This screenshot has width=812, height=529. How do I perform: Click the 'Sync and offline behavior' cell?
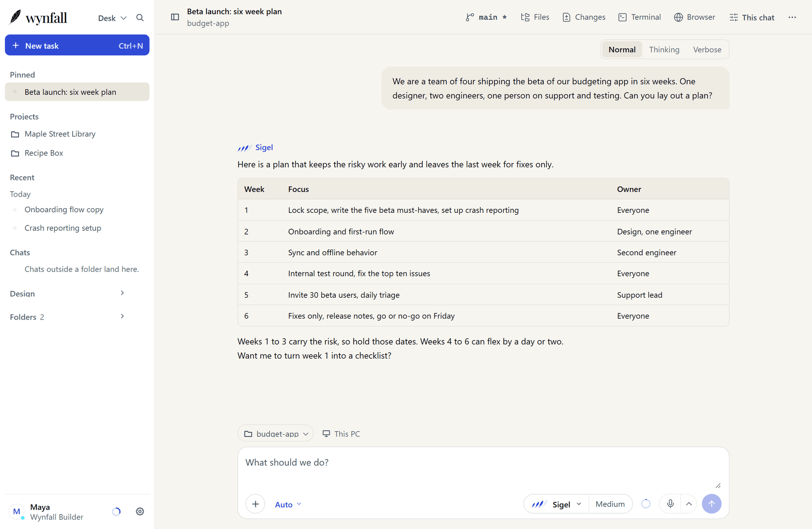[x=332, y=252]
